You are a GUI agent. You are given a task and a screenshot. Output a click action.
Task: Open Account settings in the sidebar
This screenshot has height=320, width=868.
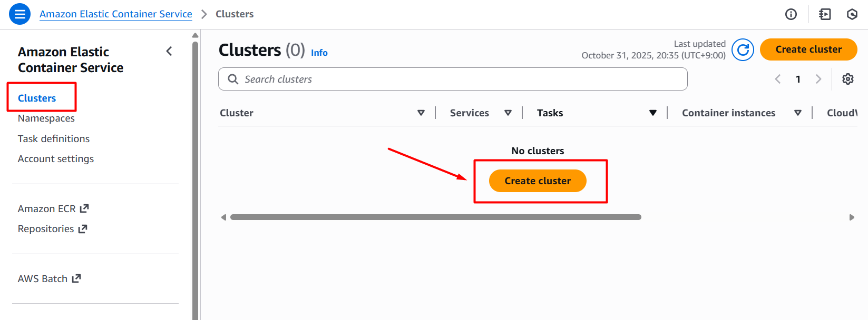point(56,159)
